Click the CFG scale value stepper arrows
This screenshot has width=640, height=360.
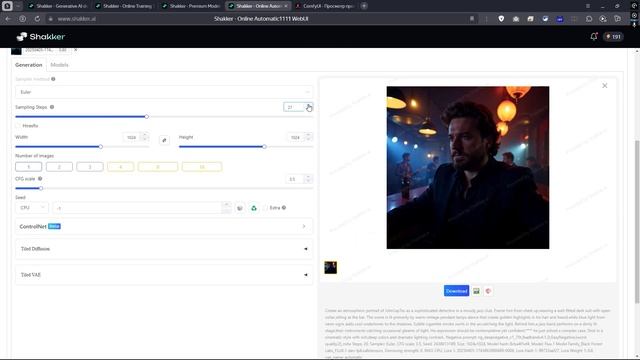click(309, 179)
